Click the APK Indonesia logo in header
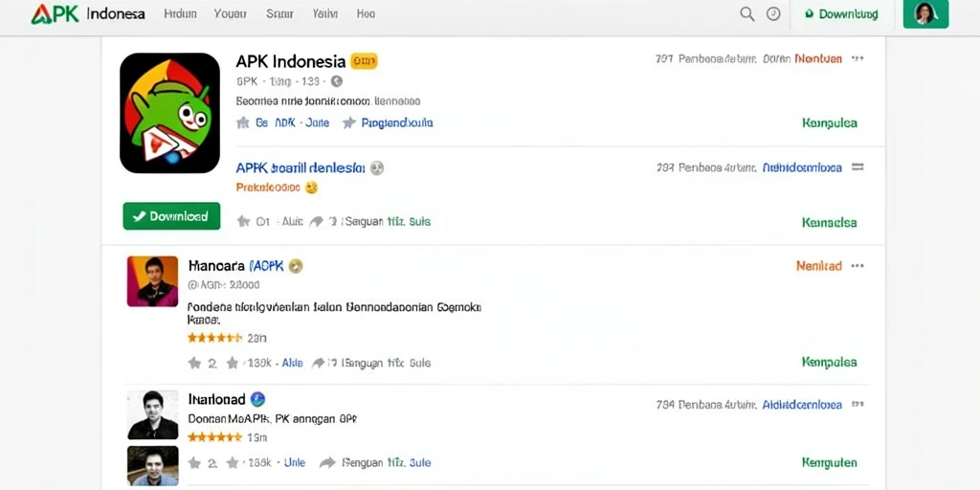The width and height of the screenshot is (980, 490). [88, 13]
